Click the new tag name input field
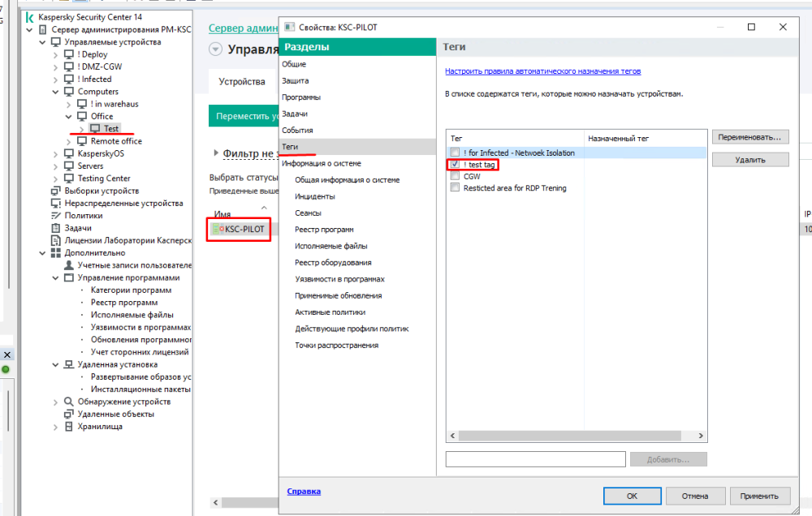The image size is (812, 516). point(535,459)
